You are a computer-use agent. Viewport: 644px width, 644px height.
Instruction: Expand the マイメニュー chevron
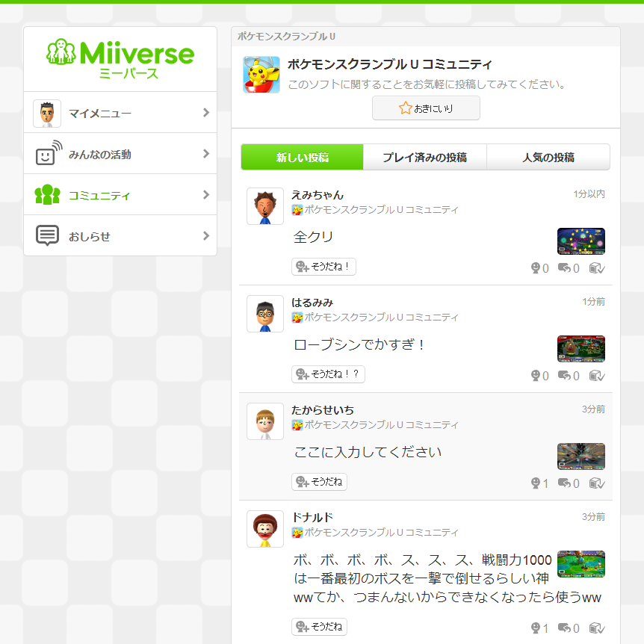[206, 113]
